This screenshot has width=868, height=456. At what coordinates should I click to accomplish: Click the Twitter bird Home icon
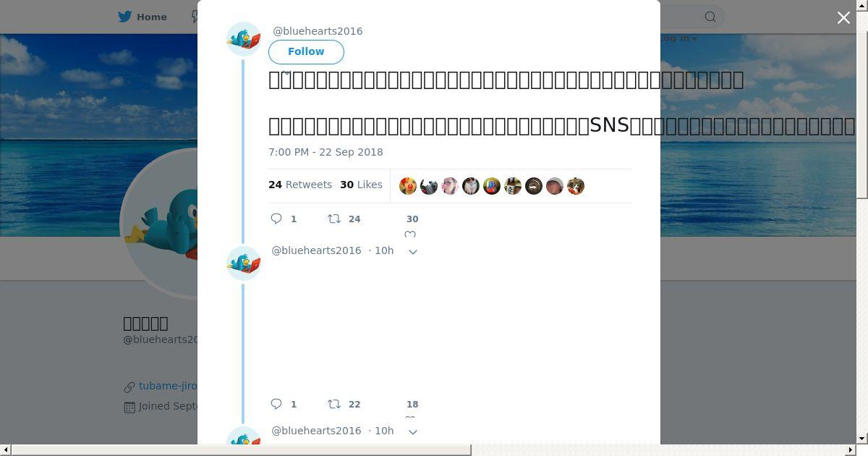125,17
